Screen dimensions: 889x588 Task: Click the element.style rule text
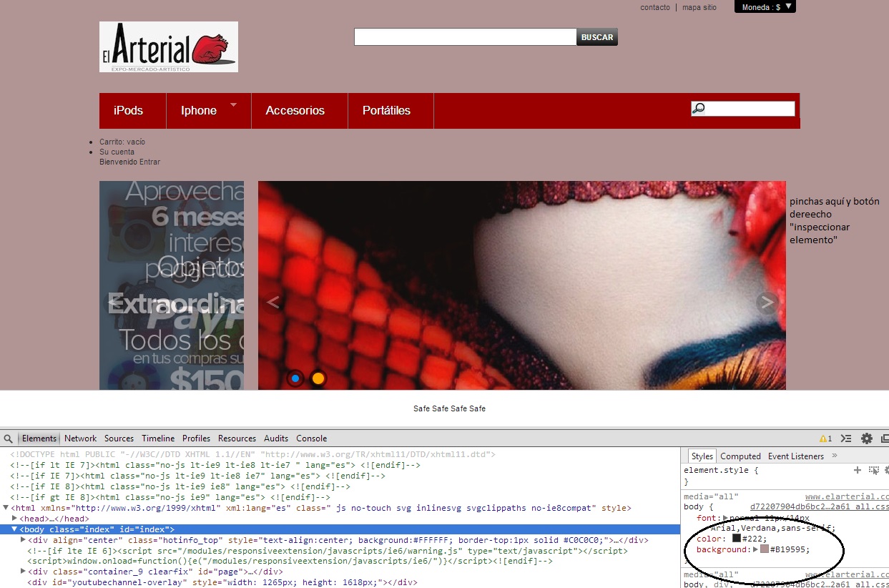pos(721,470)
